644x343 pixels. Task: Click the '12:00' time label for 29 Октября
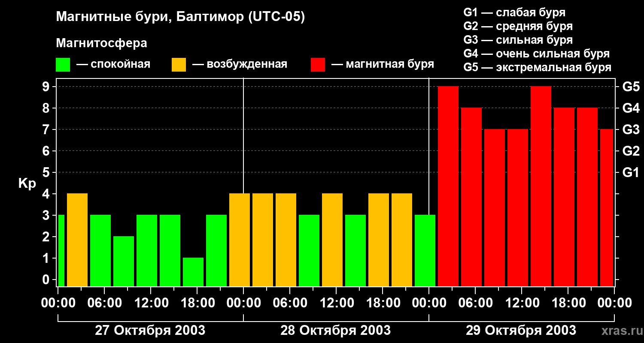(x=522, y=303)
